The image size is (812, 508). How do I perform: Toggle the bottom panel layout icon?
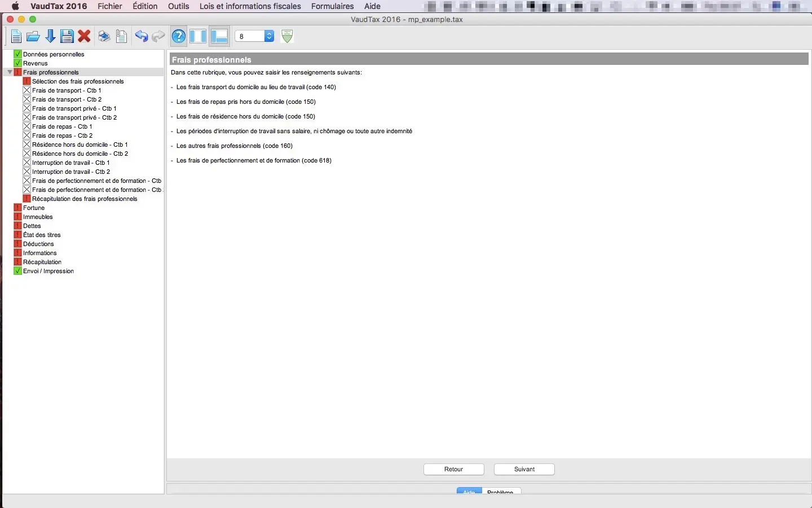(219, 37)
